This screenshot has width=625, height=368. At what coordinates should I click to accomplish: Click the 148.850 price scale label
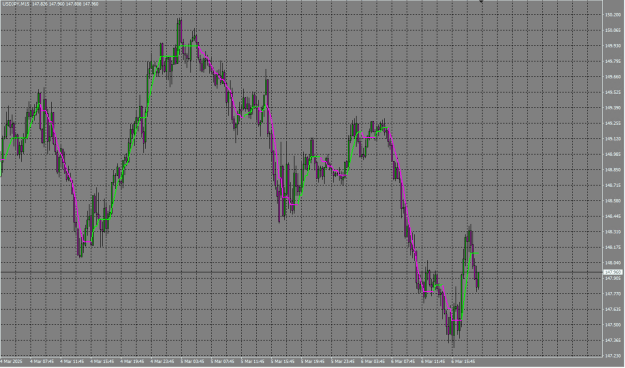[613, 170]
